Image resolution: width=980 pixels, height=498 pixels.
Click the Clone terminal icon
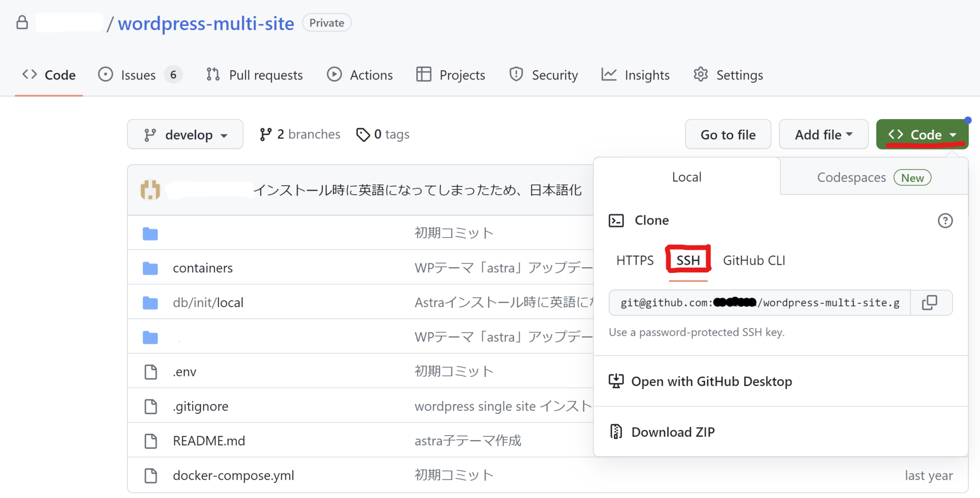tap(617, 220)
